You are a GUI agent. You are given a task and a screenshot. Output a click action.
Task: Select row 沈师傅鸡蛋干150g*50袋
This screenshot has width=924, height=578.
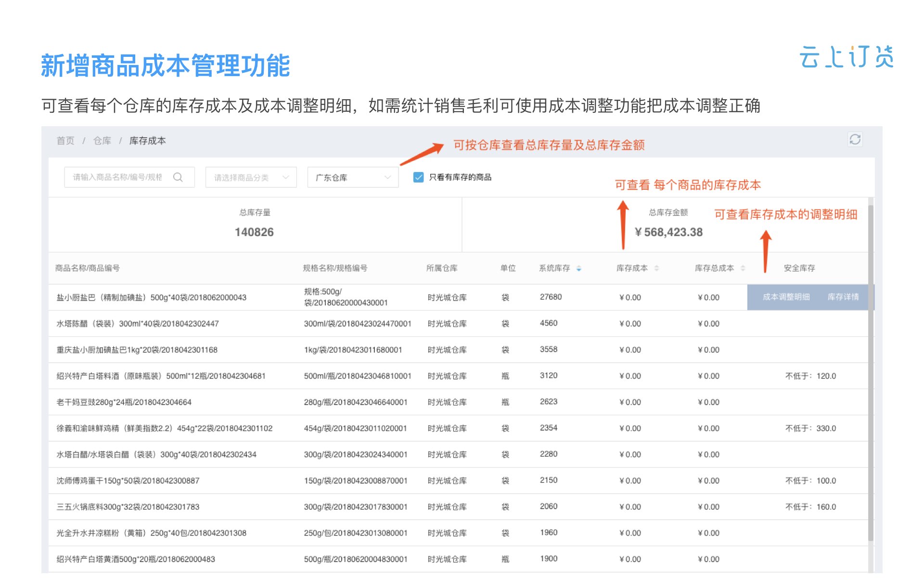458,481
